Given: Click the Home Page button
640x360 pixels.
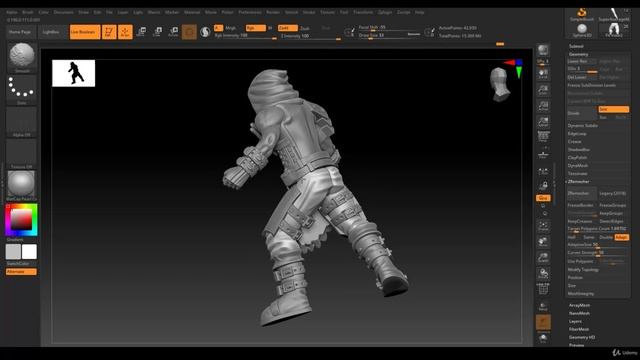Looking at the screenshot, I should (20, 32).
